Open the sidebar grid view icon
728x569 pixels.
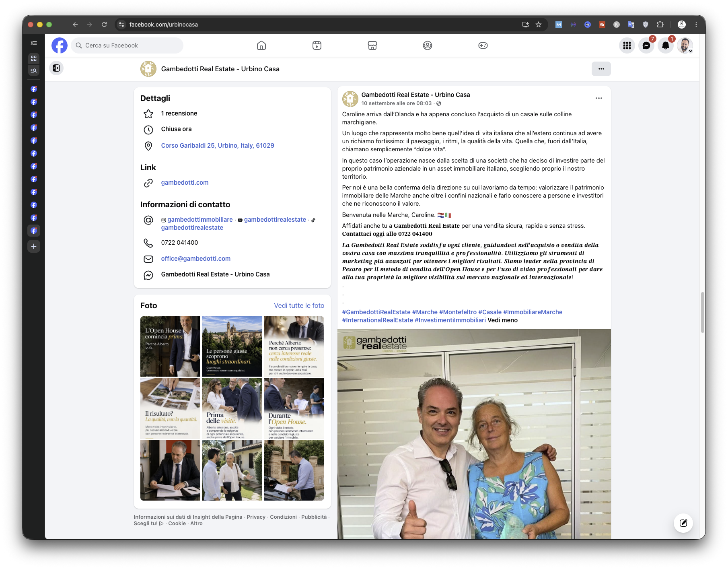pyautogui.click(x=34, y=58)
